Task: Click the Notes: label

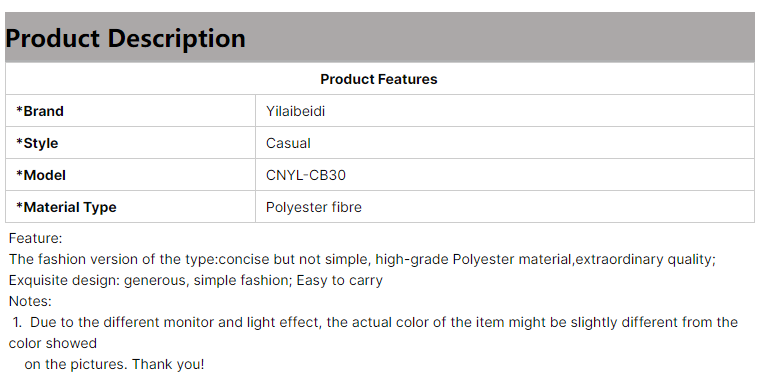Action: (30, 301)
